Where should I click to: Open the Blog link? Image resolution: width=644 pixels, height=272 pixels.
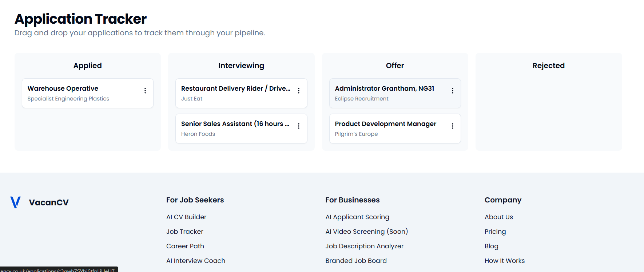point(491,246)
